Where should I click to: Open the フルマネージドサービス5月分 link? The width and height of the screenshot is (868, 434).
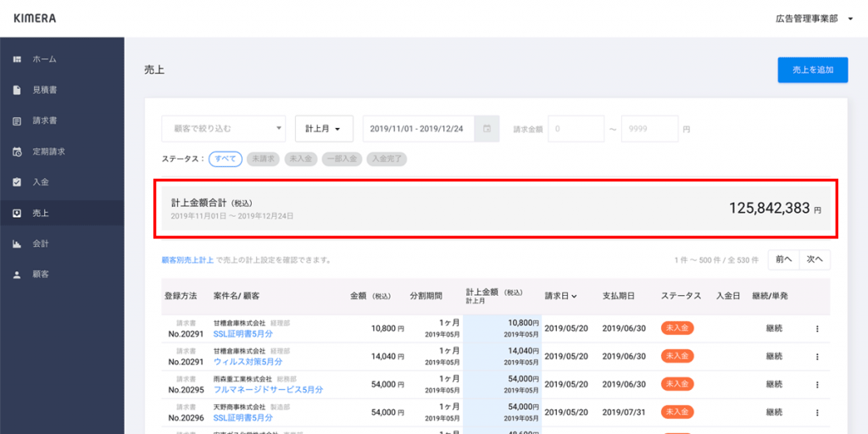(x=268, y=390)
